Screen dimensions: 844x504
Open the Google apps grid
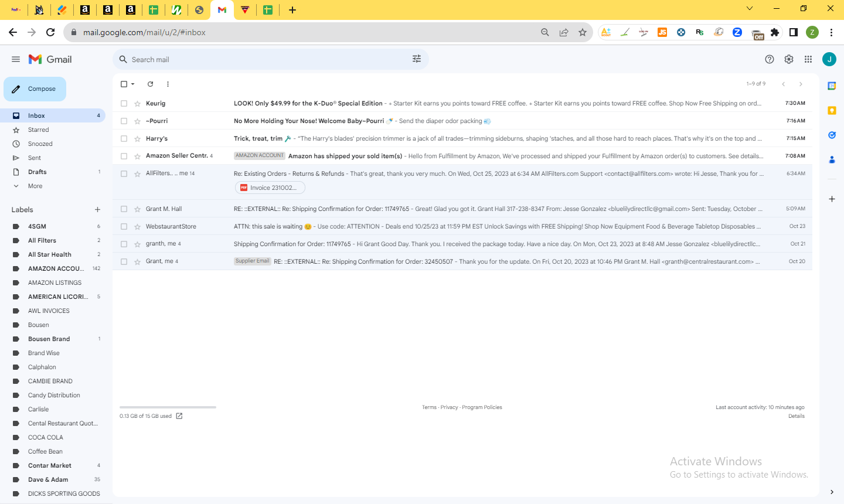tap(808, 59)
